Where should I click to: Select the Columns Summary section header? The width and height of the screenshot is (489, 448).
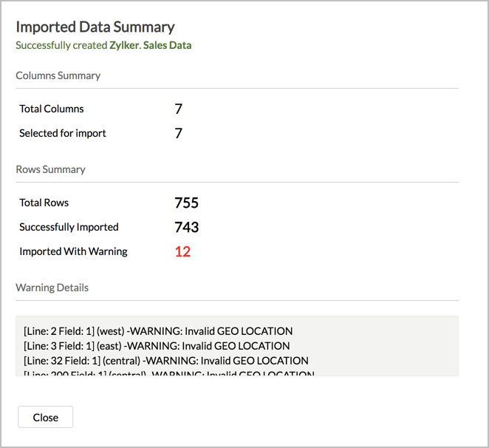(58, 75)
